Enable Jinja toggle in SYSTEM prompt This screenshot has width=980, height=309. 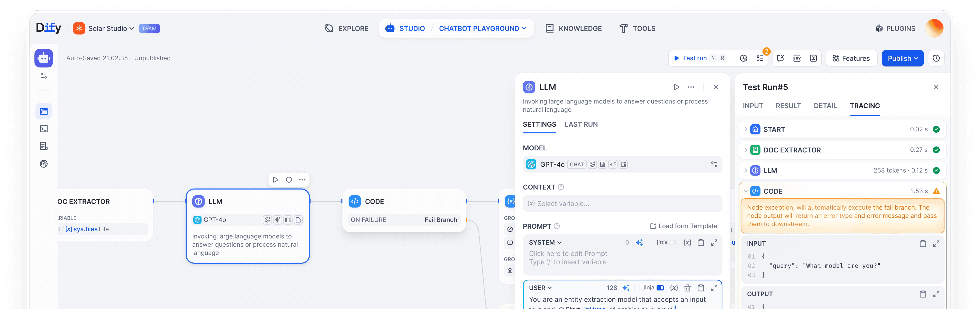pos(674,243)
